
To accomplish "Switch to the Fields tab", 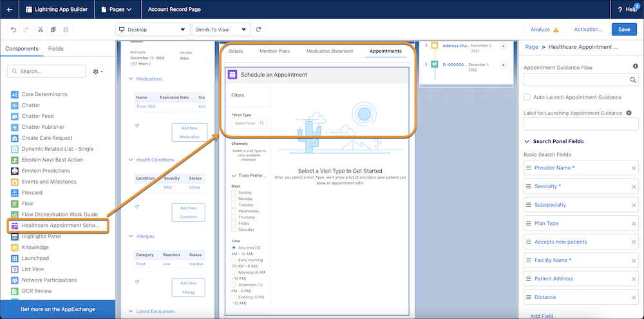I will pos(56,48).
